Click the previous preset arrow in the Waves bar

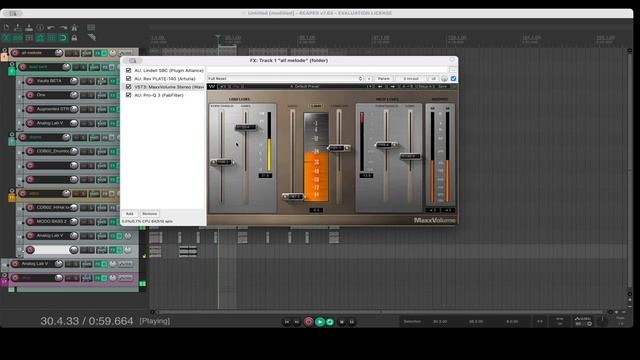pyautogui.click(x=380, y=87)
